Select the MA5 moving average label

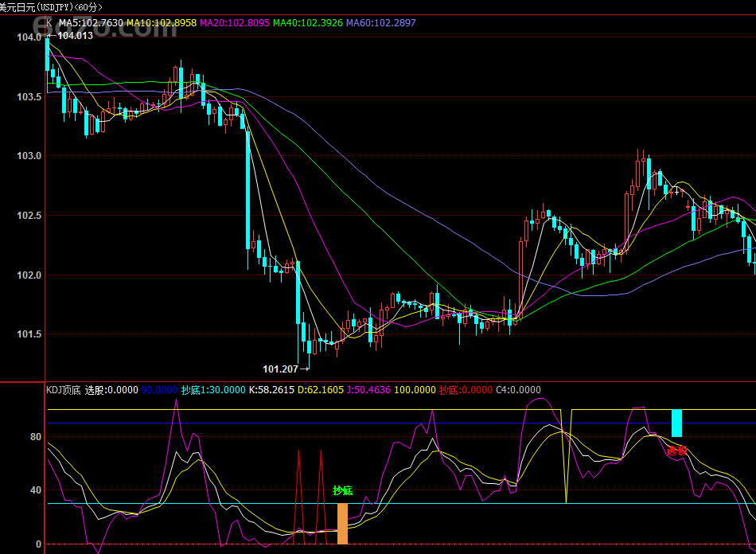(91, 23)
